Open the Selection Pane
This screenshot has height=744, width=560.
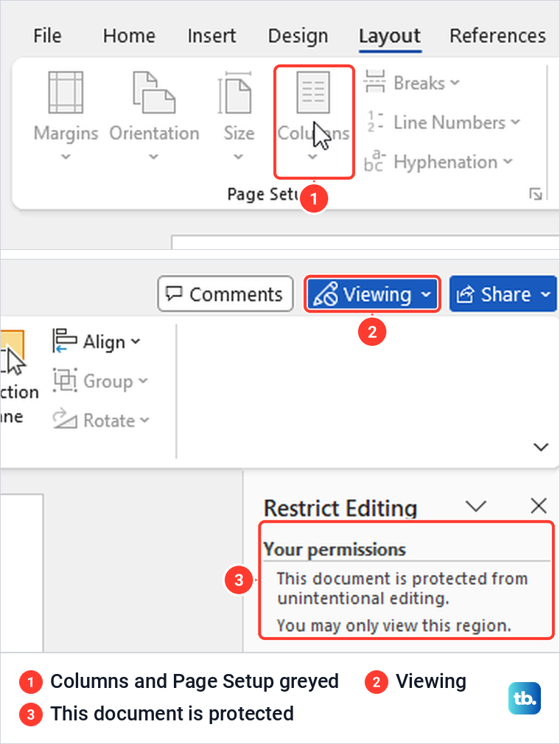pos(18,378)
